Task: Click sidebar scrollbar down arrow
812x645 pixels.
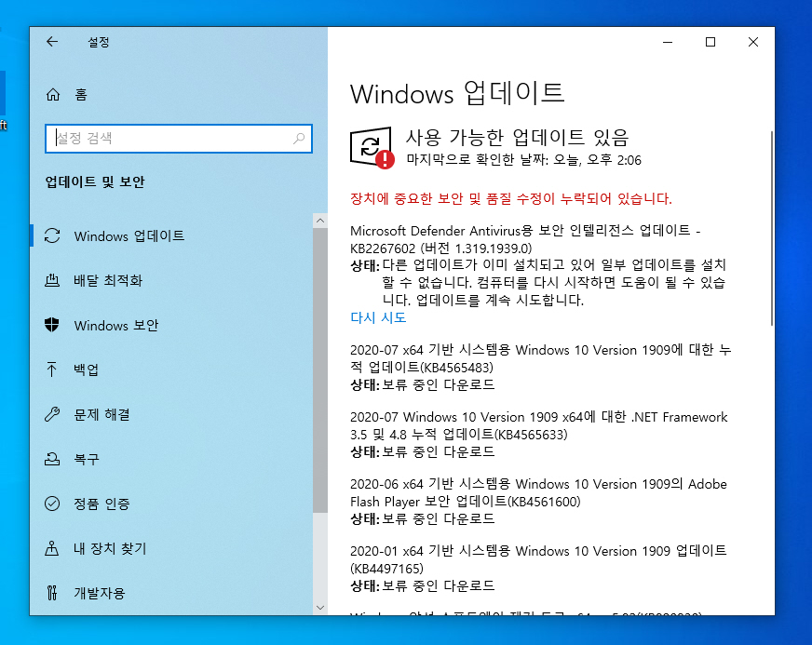Action: pos(320,608)
